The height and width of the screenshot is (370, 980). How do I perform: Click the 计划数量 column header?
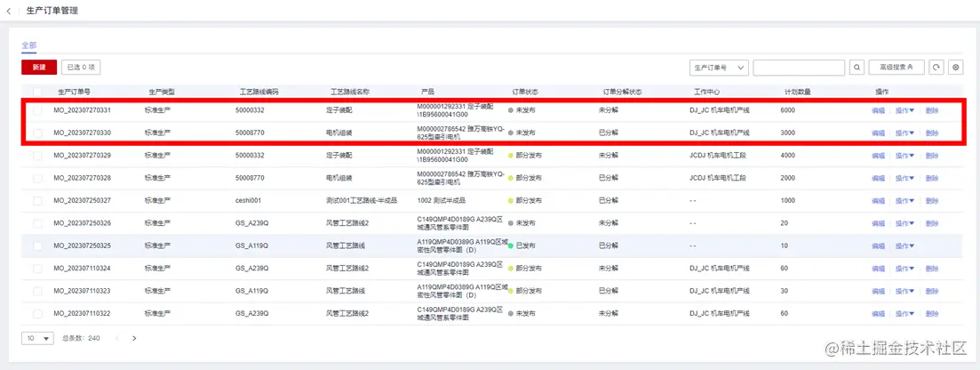[798, 92]
